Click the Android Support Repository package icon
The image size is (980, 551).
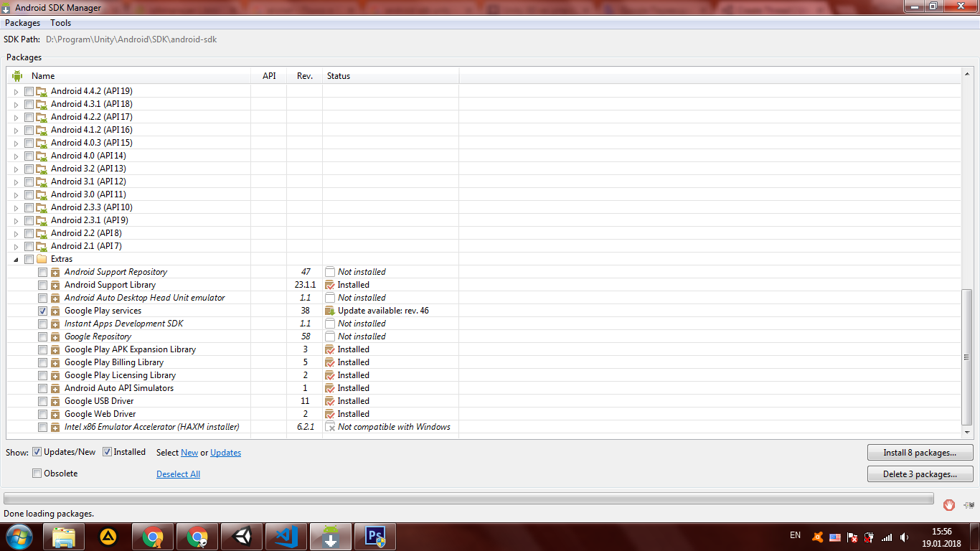(x=55, y=272)
